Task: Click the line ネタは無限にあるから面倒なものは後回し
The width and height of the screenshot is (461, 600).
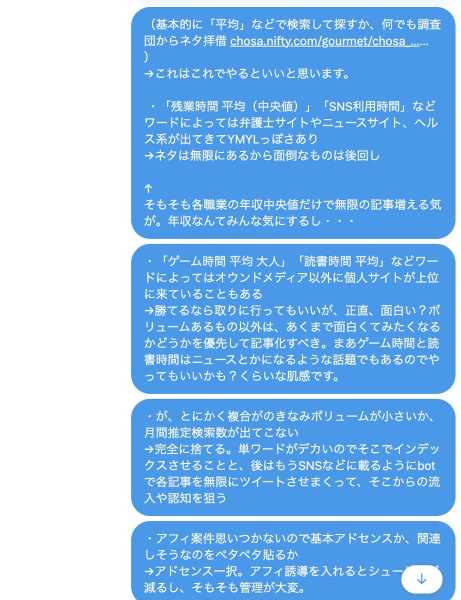Action: coord(262,155)
